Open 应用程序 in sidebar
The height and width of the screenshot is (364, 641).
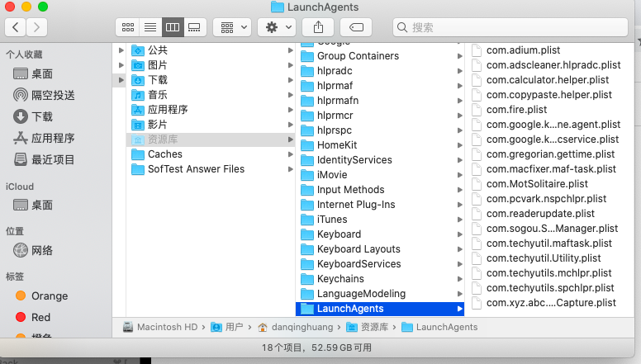pyautogui.click(x=44, y=138)
